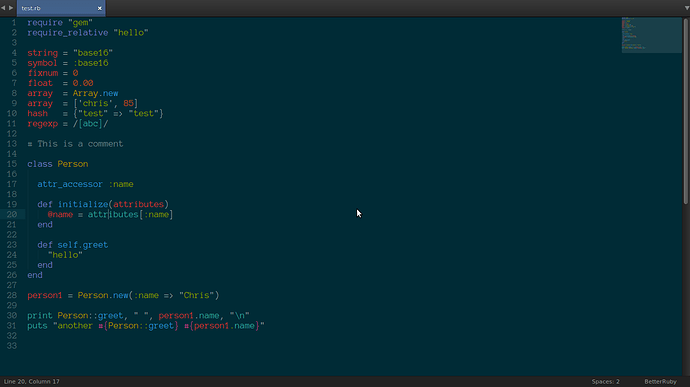Click on the Array.new expression
This screenshot has height=387, width=690.
click(95, 93)
